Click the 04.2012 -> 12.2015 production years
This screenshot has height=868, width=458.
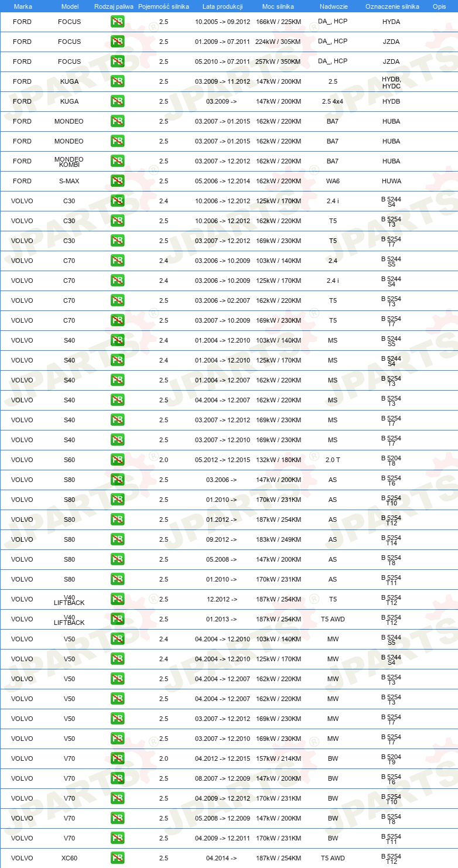coord(223,758)
